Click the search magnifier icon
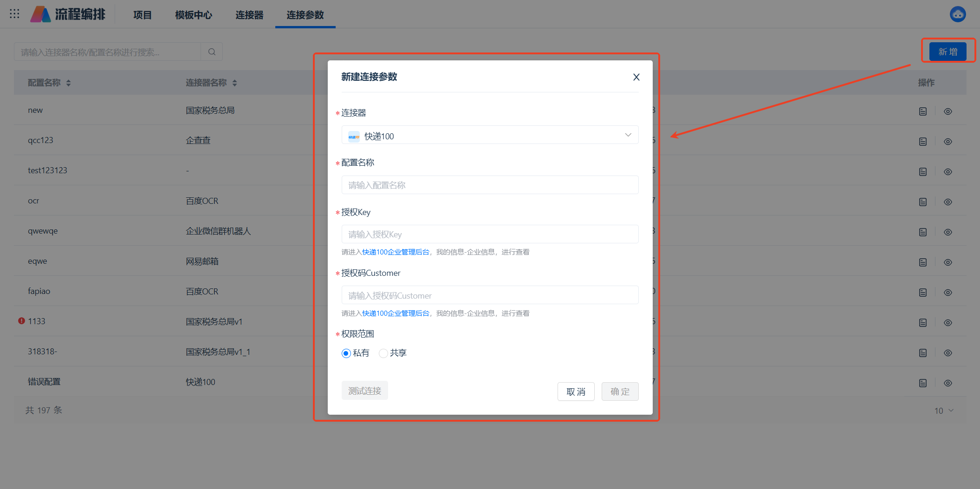The height and width of the screenshot is (489, 980). click(x=212, y=52)
